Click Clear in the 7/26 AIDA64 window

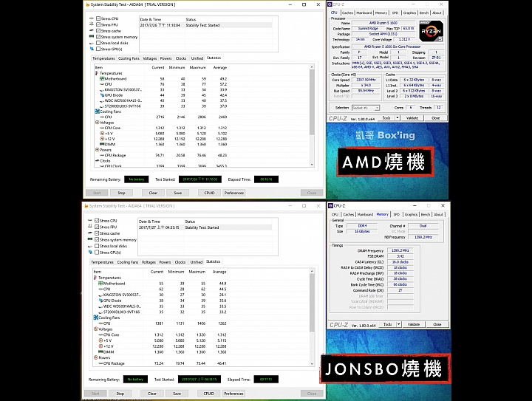pos(153,193)
